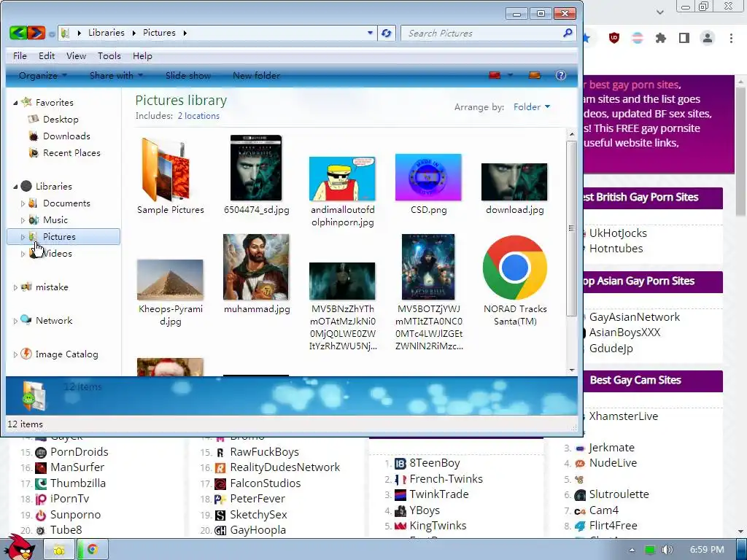Click Slide show in toolbar
Image resolution: width=747 pixels, height=560 pixels.
click(x=188, y=76)
